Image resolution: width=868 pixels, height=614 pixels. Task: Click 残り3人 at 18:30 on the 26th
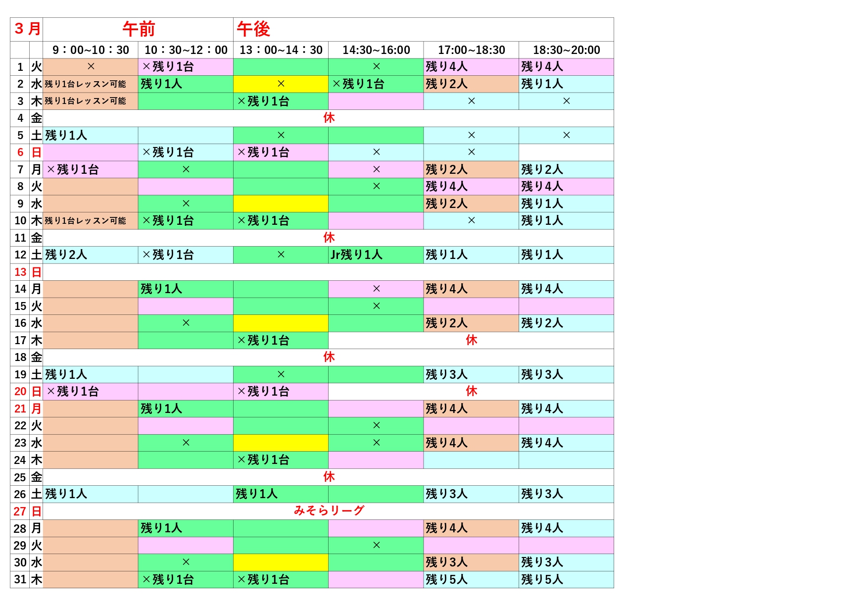[x=542, y=494]
